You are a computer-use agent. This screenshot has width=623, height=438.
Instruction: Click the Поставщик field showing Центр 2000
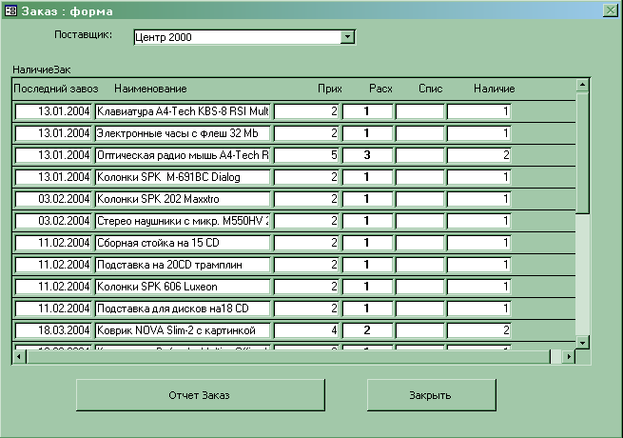(235, 37)
